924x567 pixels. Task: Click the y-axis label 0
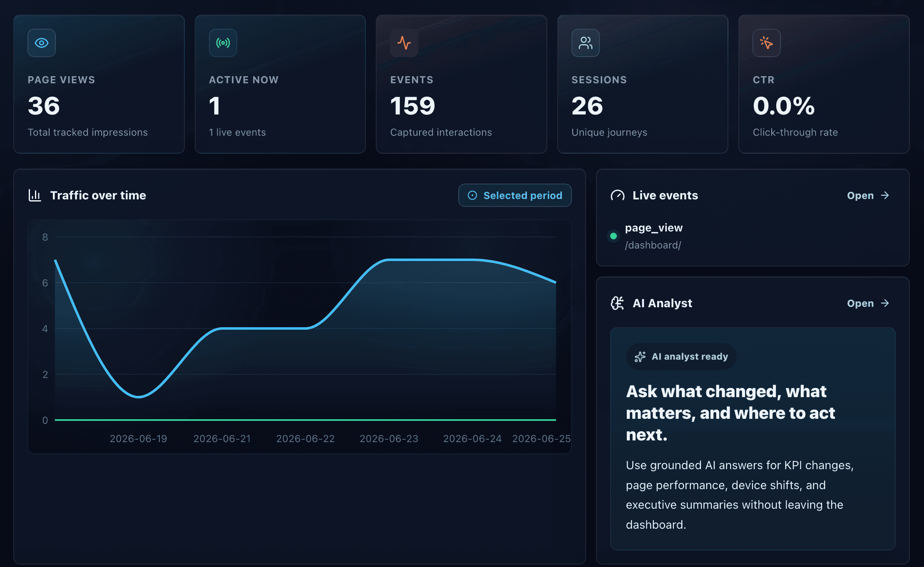point(45,420)
